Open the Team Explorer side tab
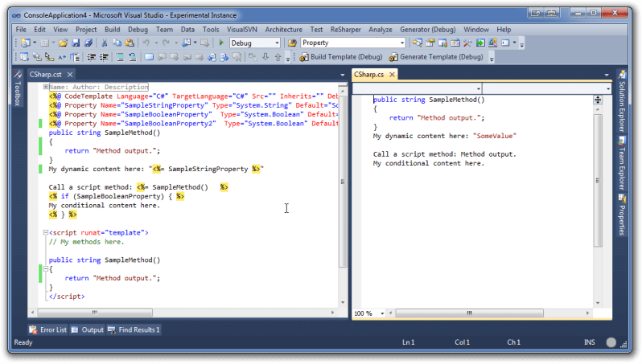 point(622,163)
